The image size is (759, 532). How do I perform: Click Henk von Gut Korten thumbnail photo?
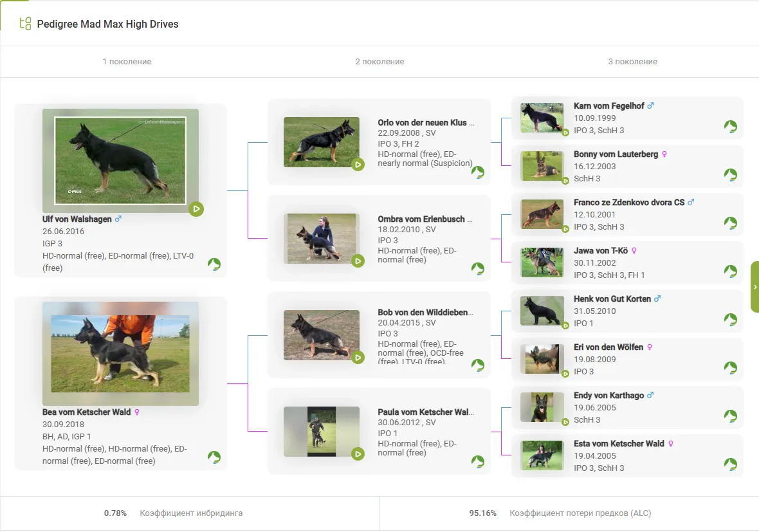(542, 311)
